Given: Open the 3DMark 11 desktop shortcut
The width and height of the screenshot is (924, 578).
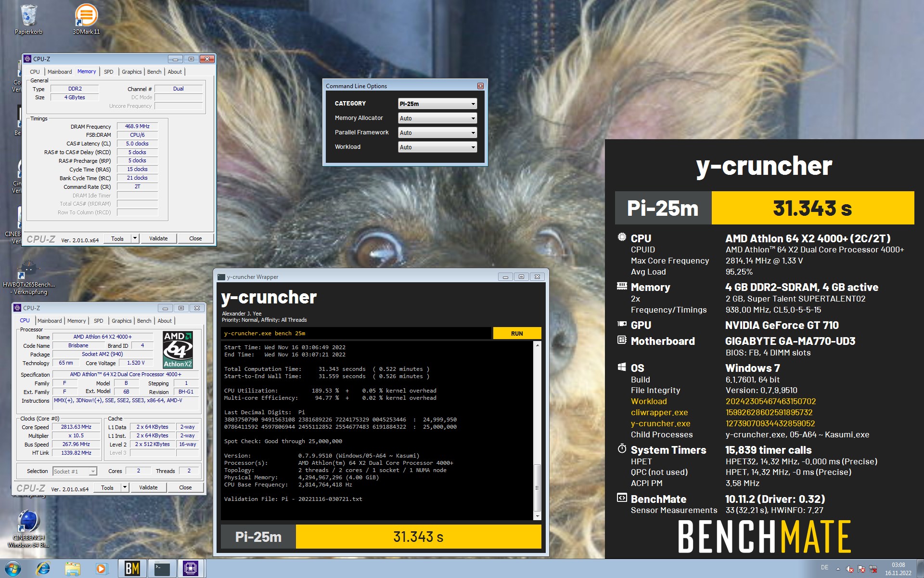Looking at the screenshot, I should tap(86, 19).
